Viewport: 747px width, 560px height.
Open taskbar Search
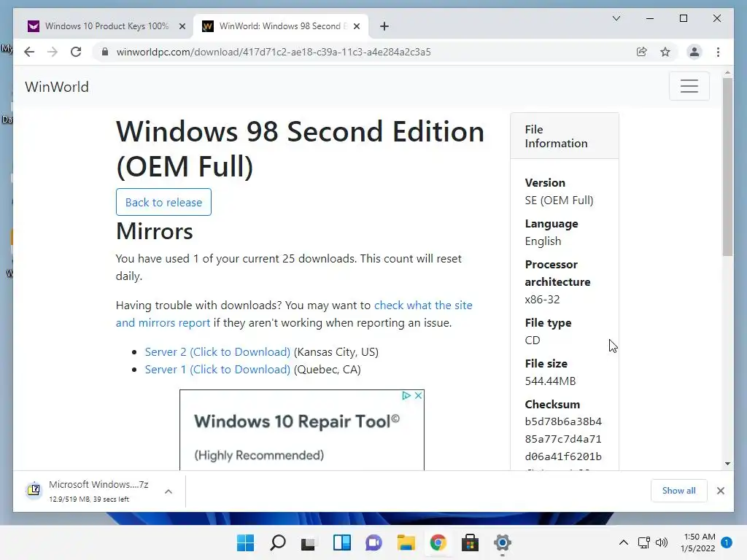(x=278, y=542)
